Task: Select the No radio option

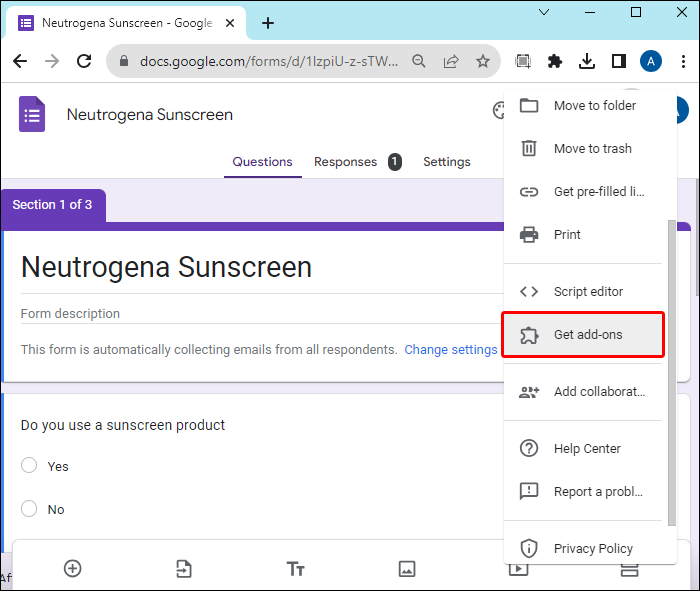Action: tap(29, 508)
